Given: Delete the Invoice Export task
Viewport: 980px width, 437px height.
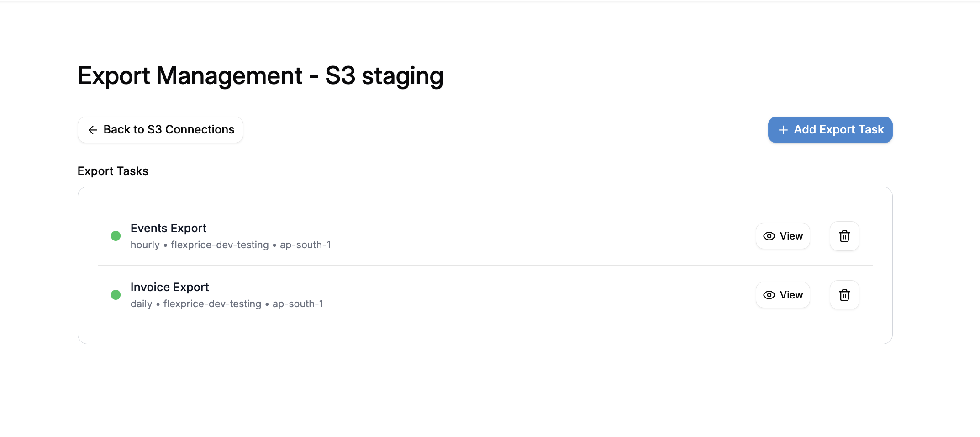Looking at the screenshot, I should pos(844,295).
